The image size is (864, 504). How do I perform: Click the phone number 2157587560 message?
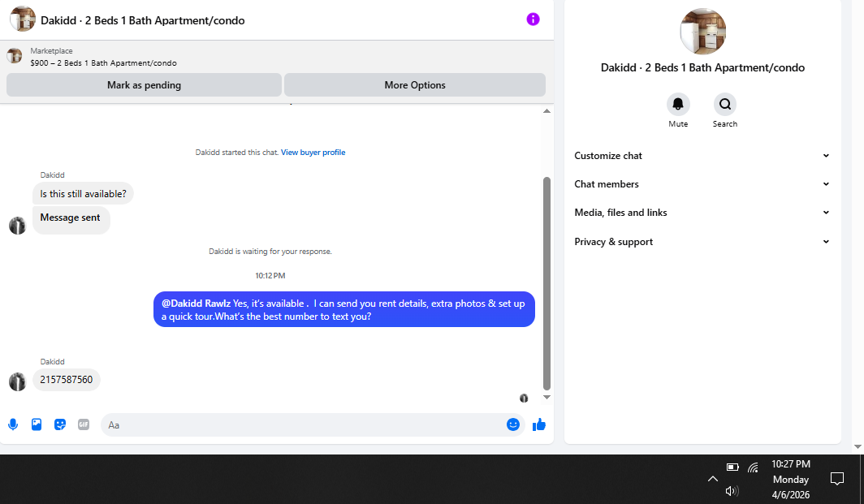pyautogui.click(x=66, y=380)
